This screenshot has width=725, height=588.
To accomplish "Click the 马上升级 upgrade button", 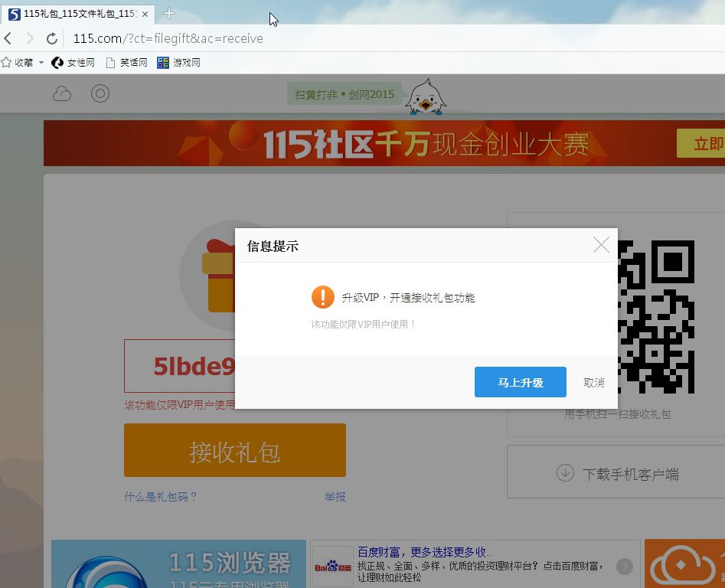I will [x=520, y=382].
